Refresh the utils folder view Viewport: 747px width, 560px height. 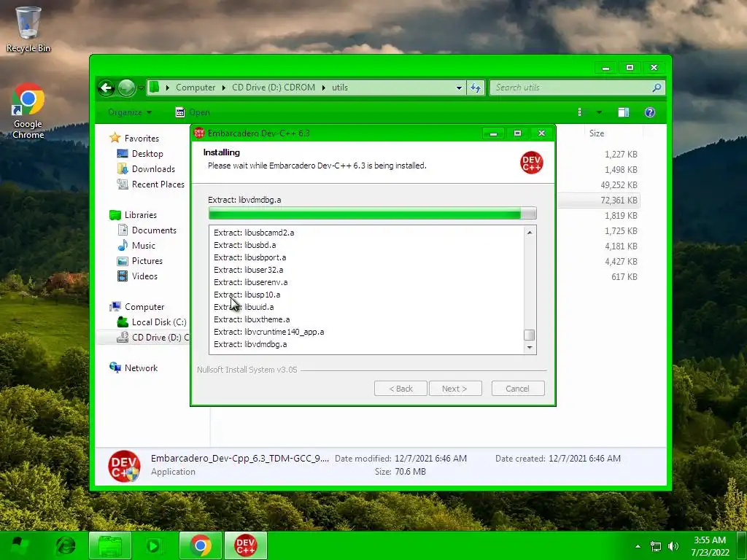[476, 87]
